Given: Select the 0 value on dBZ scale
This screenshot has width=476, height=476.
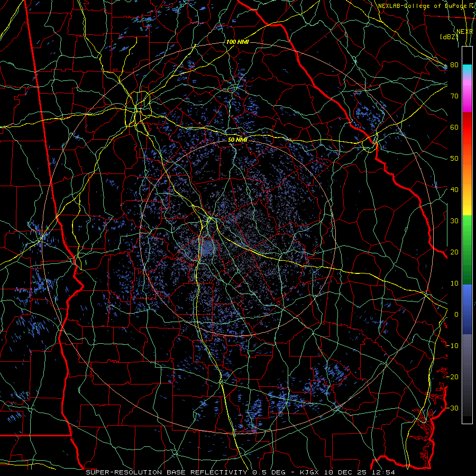Looking at the screenshot, I should click(x=456, y=315).
